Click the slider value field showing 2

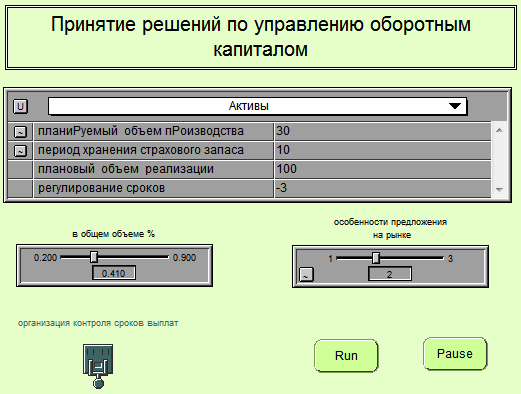pyautogui.click(x=390, y=274)
